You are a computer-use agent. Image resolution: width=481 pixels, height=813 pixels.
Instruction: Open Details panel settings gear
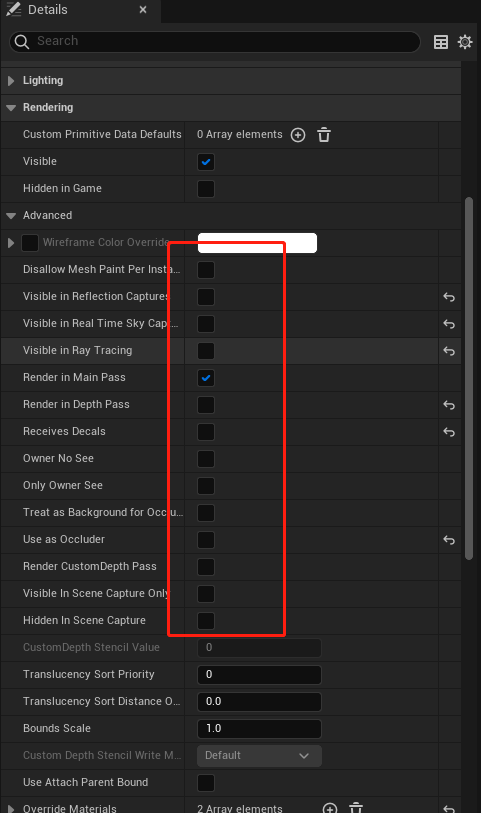[465, 42]
